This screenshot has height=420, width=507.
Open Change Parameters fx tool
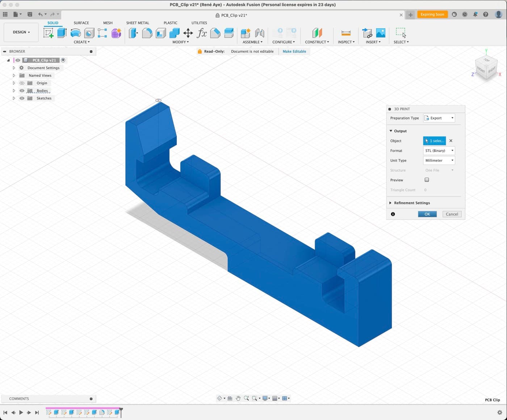tap(202, 33)
